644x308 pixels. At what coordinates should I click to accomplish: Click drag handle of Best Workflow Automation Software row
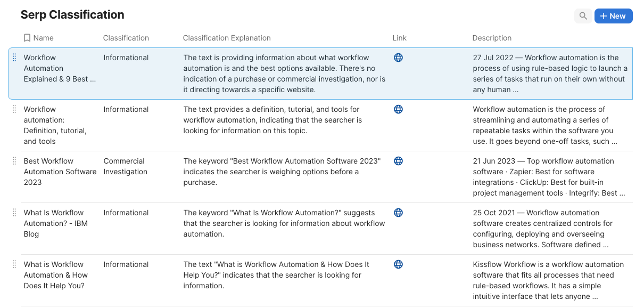point(14,161)
